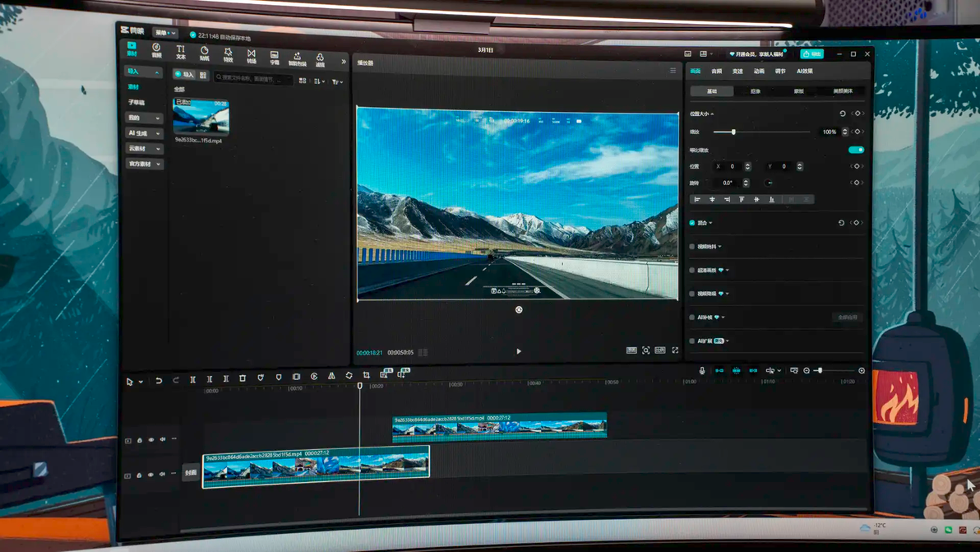
Task: Align left using alignment icon
Action: pyautogui.click(x=697, y=199)
